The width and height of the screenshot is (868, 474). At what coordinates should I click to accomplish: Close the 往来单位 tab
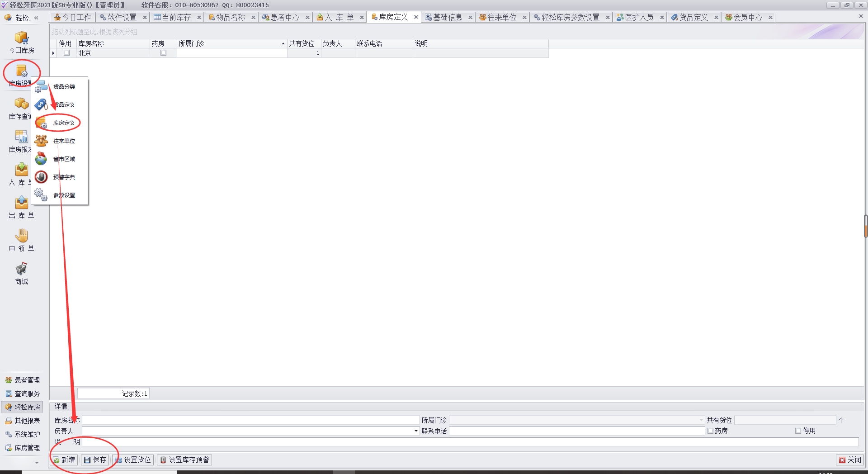[x=524, y=17]
